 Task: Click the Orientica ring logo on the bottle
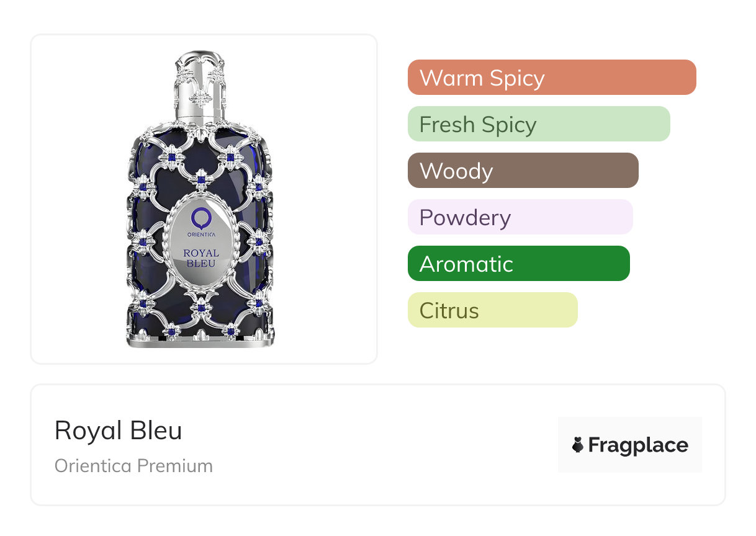click(x=200, y=218)
